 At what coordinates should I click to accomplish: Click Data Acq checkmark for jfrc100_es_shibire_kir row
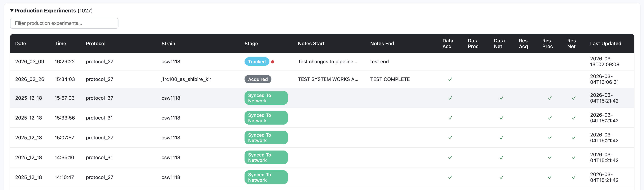(450, 79)
